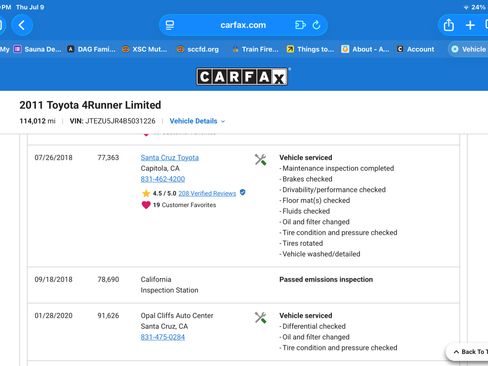Open the About - A... bookmark

click(x=365, y=49)
